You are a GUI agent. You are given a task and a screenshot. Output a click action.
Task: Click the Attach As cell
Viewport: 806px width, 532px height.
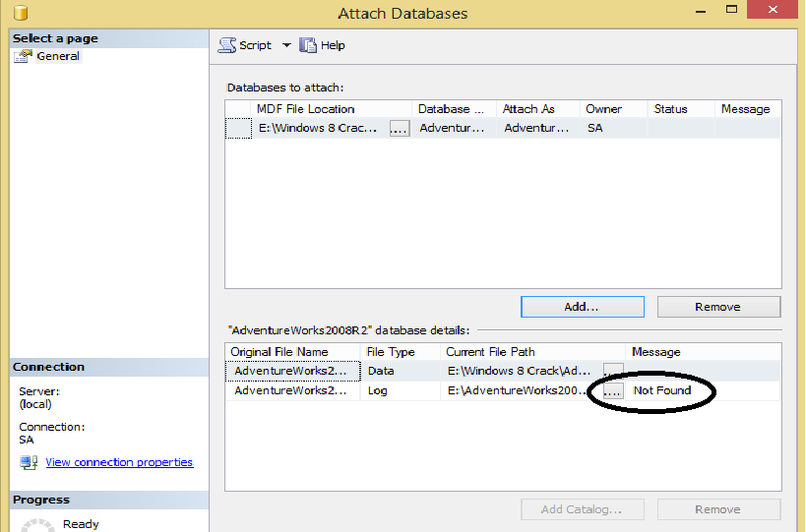(537, 128)
